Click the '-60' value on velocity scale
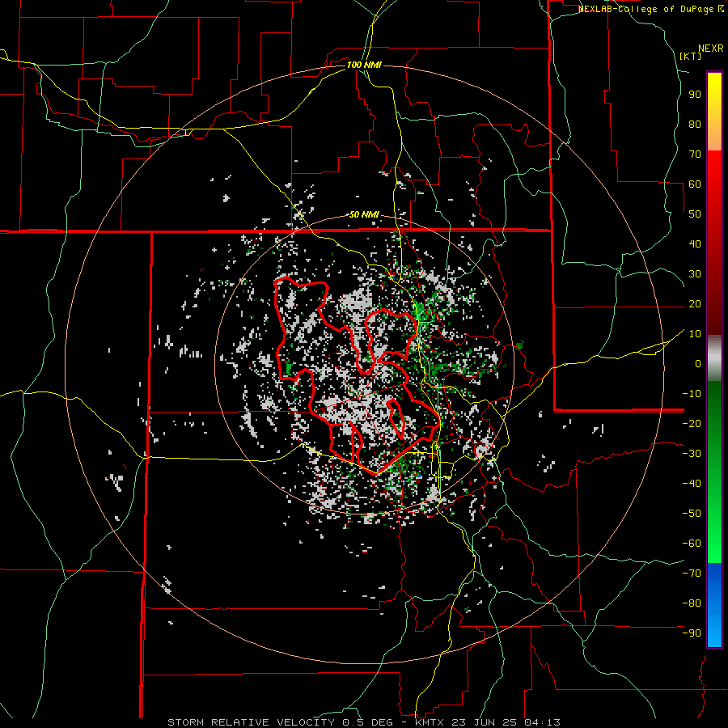Screen dimensions: 728x728 pos(692,544)
